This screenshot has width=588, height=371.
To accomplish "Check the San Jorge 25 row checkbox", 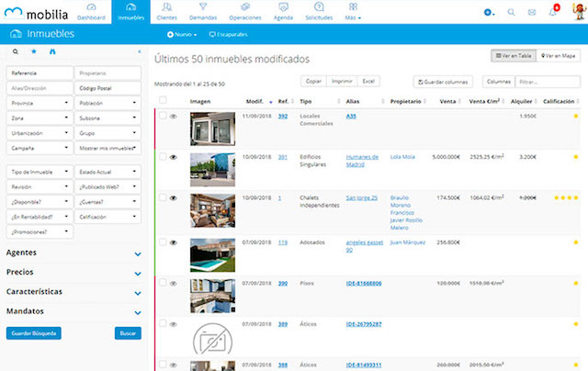I will (x=163, y=197).
